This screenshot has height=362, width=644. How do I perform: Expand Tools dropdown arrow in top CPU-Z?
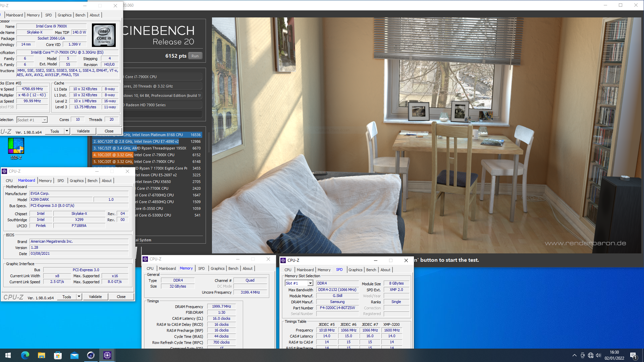coord(67,131)
